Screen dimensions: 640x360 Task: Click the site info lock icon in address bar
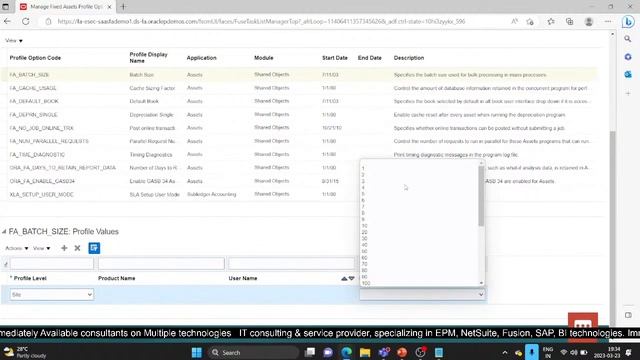coord(48,21)
